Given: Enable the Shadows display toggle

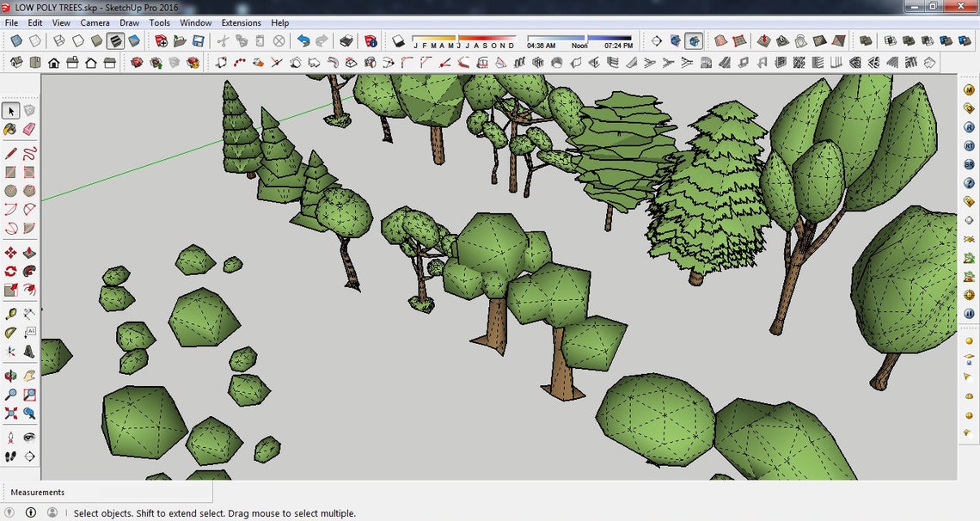Looking at the screenshot, I should [x=397, y=40].
